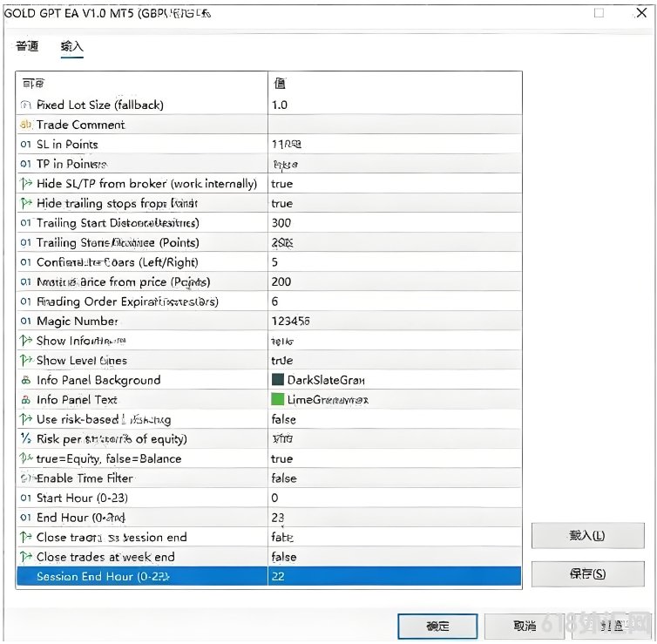Select the Magic Number row label
This screenshot has height=644, width=657.
click(77, 321)
